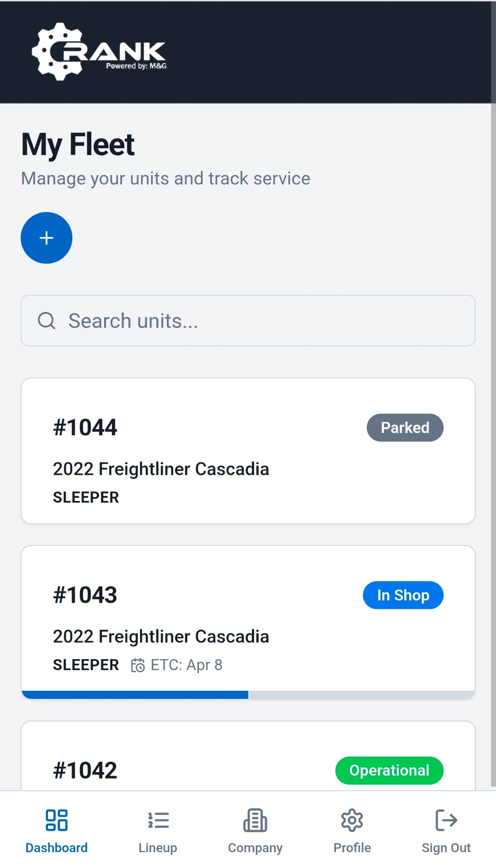Click the Sign Out arrow icon
Viewport: 496px width, 868px height.
pyautogui.click(x=446, y=820)
